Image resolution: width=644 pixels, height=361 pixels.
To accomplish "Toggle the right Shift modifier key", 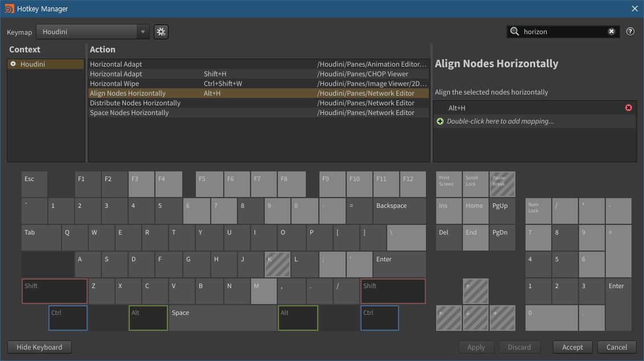I will pos(393,291).
